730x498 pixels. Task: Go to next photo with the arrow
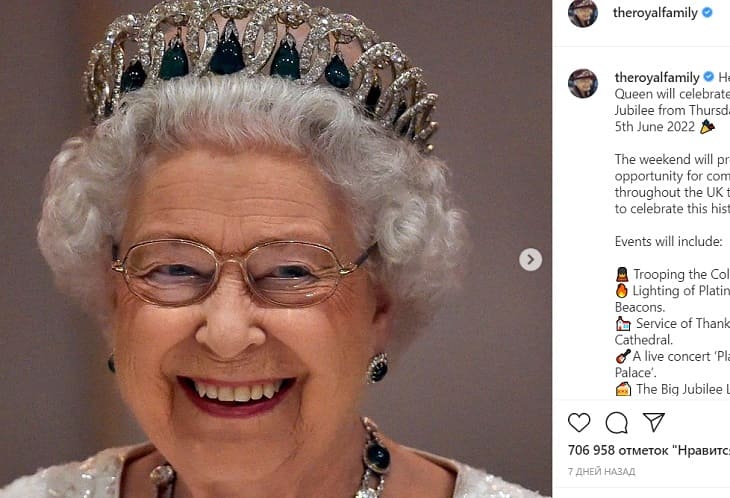pyautogui.click(x=530, y=260)
